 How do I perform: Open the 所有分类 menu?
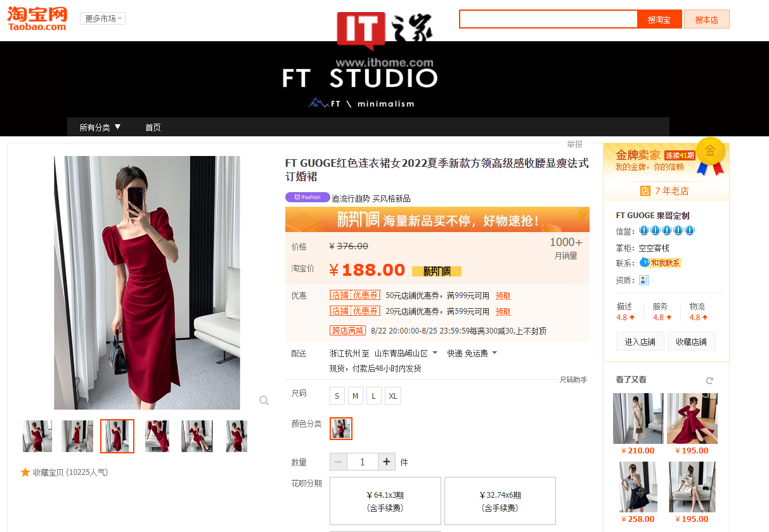coord(100,127)
